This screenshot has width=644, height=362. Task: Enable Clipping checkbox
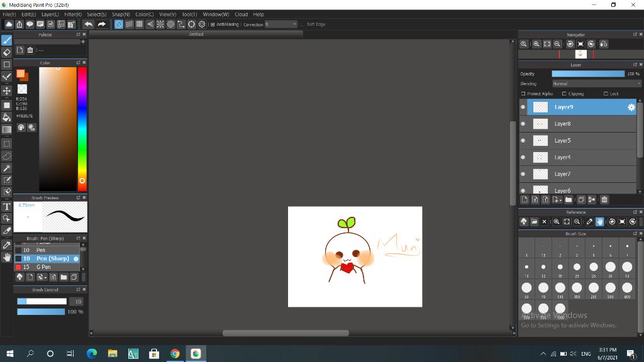564,94
